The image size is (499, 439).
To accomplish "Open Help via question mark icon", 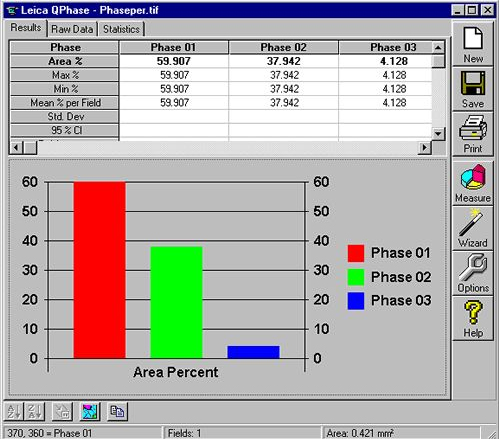I will click(x=473, y=318).
